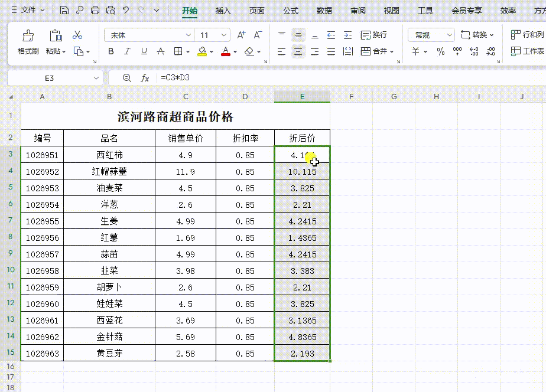Toggle 换行 text wrapping
546x392 pixels.
point(374,35)
